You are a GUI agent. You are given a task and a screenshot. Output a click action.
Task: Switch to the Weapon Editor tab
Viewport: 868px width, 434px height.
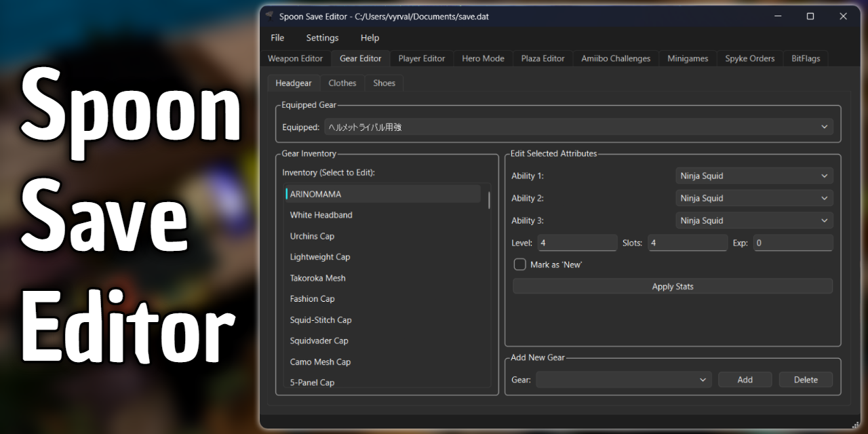click(x=295, y=58)
